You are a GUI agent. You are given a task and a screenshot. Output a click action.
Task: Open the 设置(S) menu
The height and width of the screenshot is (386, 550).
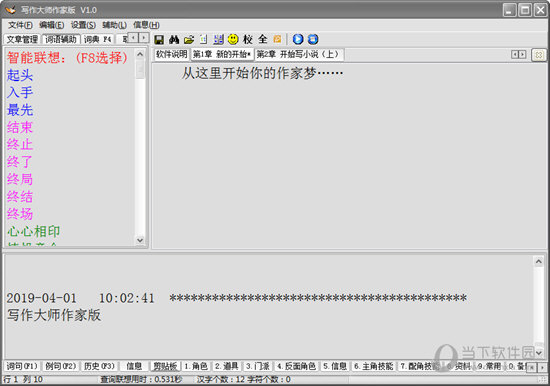tap(83, 25)
